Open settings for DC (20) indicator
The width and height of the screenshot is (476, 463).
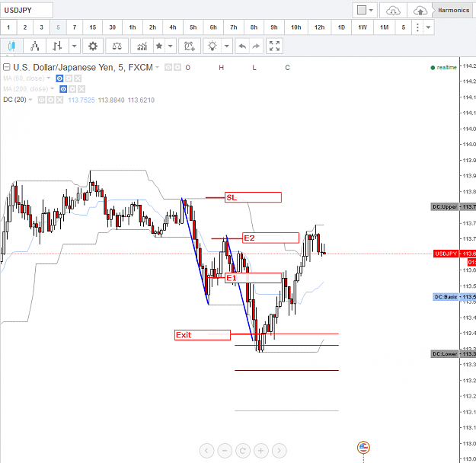(x=51, y=100)
